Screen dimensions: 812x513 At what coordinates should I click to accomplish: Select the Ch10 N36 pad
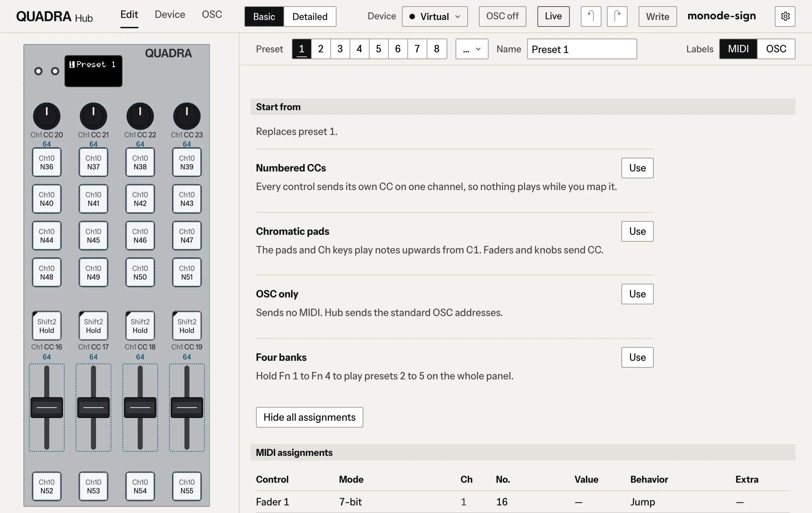pos(47,162)
